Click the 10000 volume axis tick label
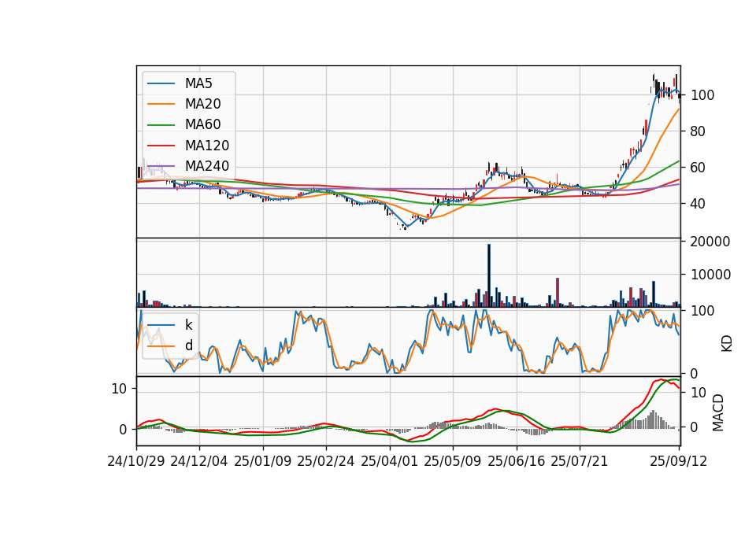Viewport: 756px width, 543px height. coord(710,275)
